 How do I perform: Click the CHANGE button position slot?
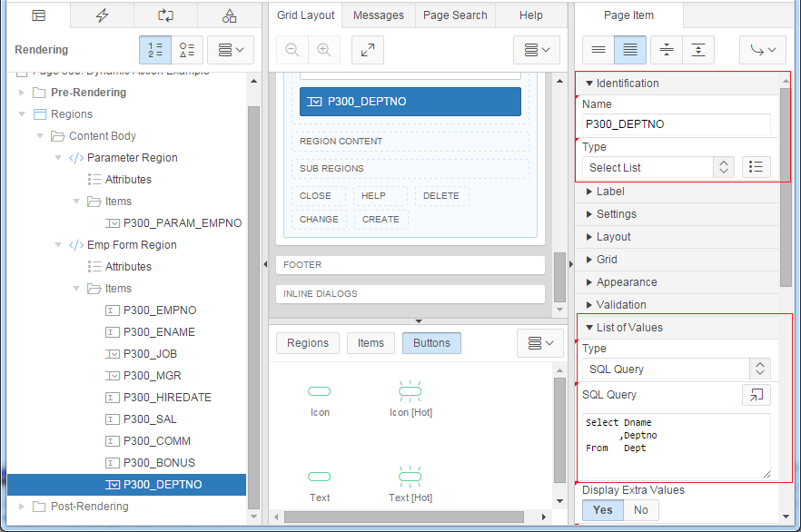point(320,220)
